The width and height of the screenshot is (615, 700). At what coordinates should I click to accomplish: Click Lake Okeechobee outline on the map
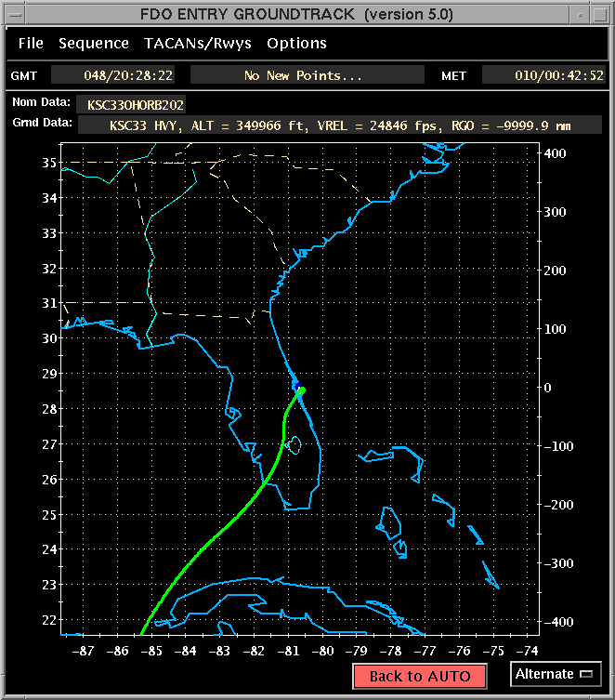(x=293, y=444)
